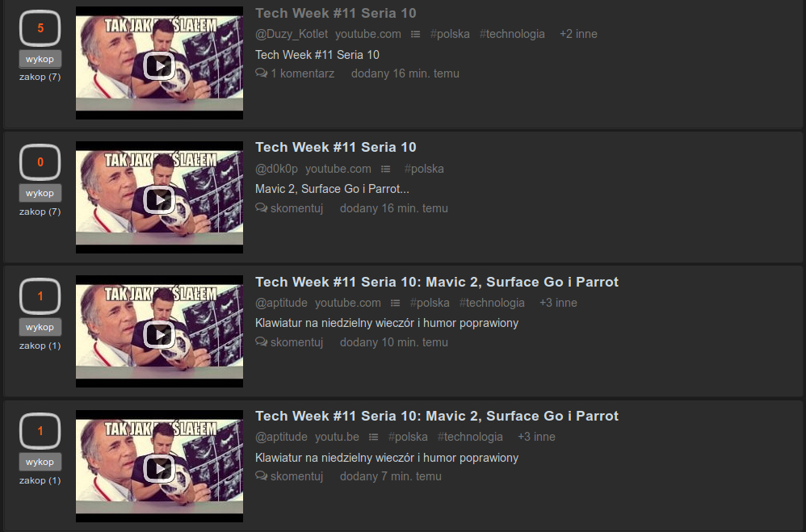Play the thumbnail video added 10 min. ago

point(159,333)
